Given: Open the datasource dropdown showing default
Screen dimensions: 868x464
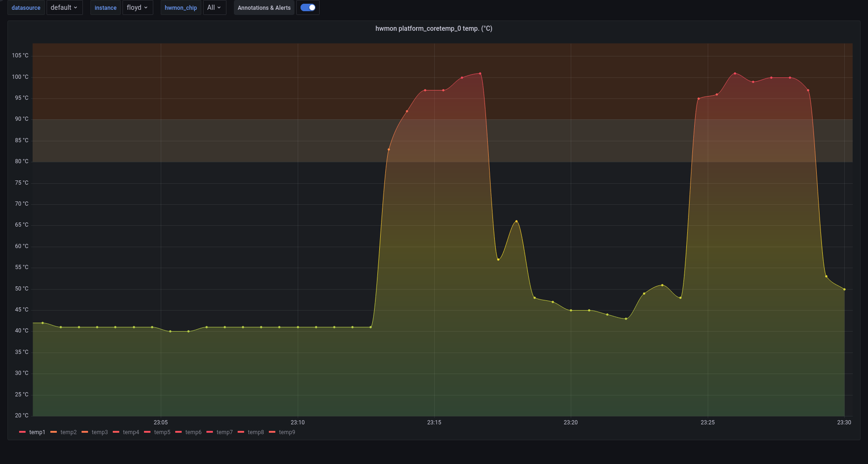Looking at the screenshot, I should point(64,7).
